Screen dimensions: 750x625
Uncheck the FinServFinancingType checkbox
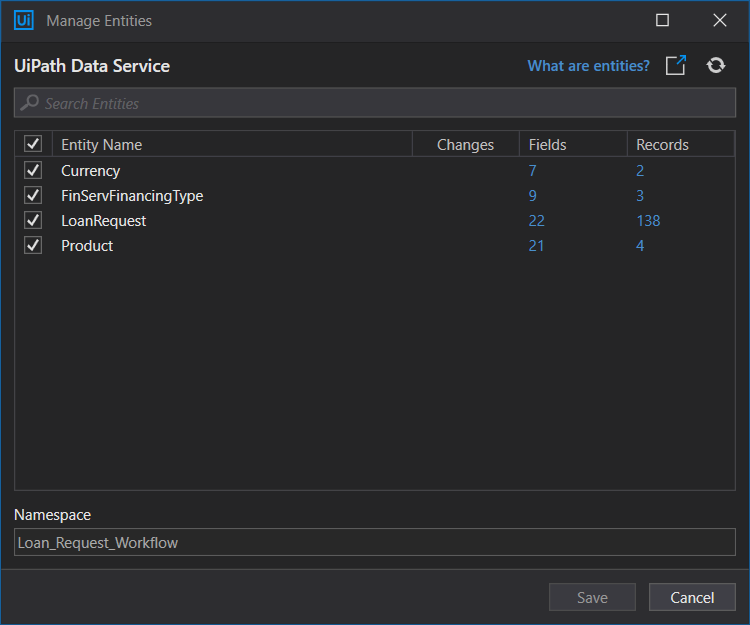(33, 195)
